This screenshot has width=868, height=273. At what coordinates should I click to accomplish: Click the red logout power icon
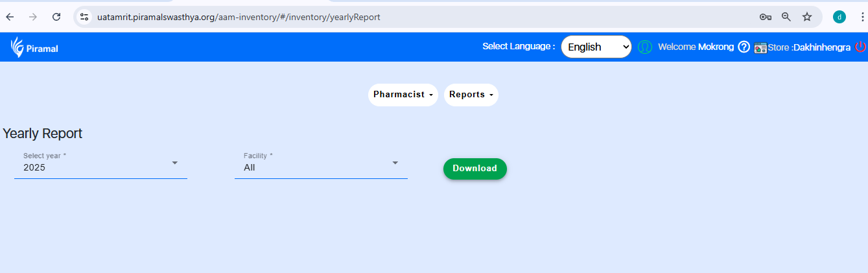(x=860, y=47)
